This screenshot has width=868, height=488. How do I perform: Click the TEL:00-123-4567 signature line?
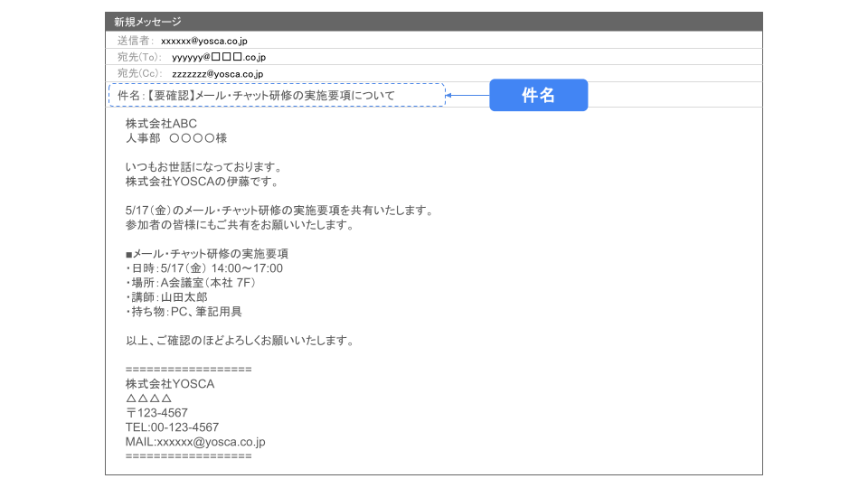point(172,427)
